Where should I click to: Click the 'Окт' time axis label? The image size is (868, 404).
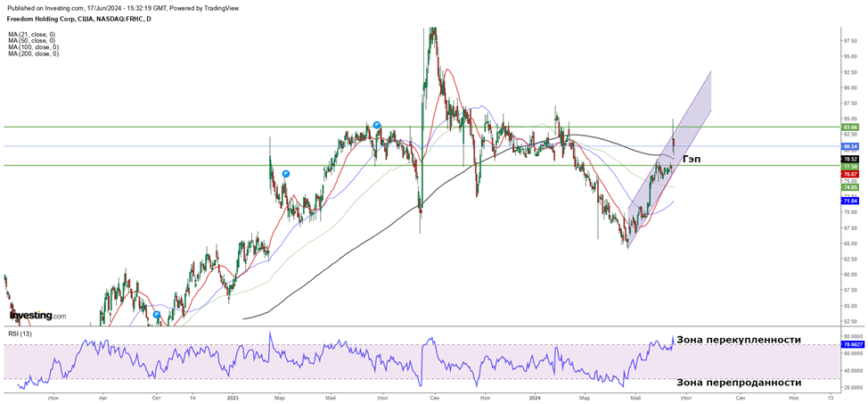point(156,398)
